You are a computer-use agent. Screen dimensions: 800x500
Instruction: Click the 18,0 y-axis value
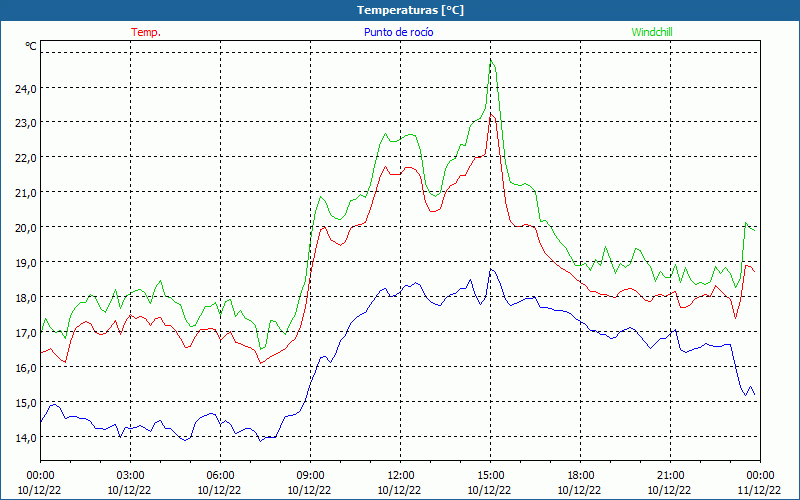pyautogui.click(x=25, y=297)
